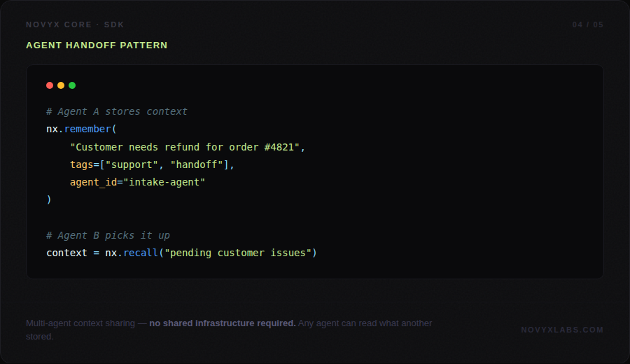This screenshot has width=630, height=364.
Task: Click the green dot in code window
Action: 72,85
